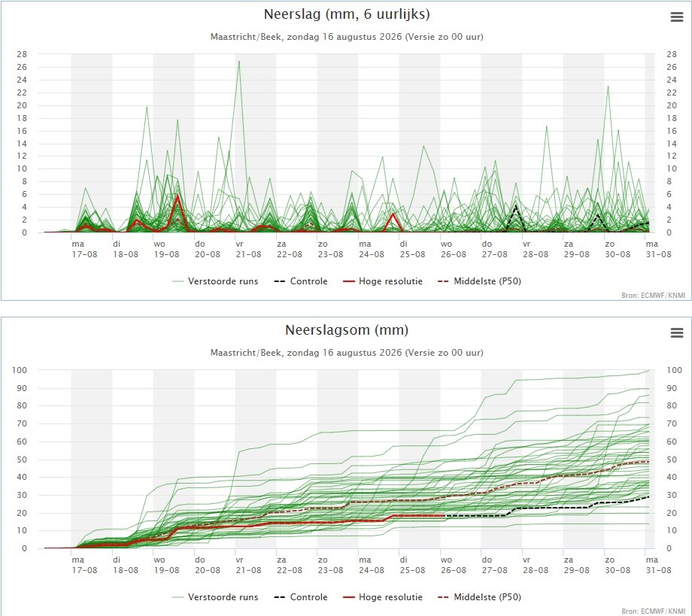Toggle Verstoorde runs in Neerslag legend

(215, 281)
